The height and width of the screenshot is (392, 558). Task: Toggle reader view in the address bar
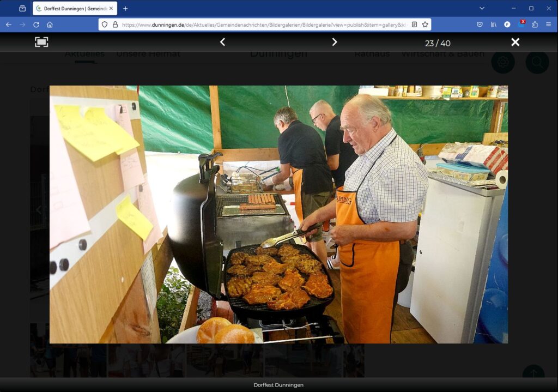[414, 25]
